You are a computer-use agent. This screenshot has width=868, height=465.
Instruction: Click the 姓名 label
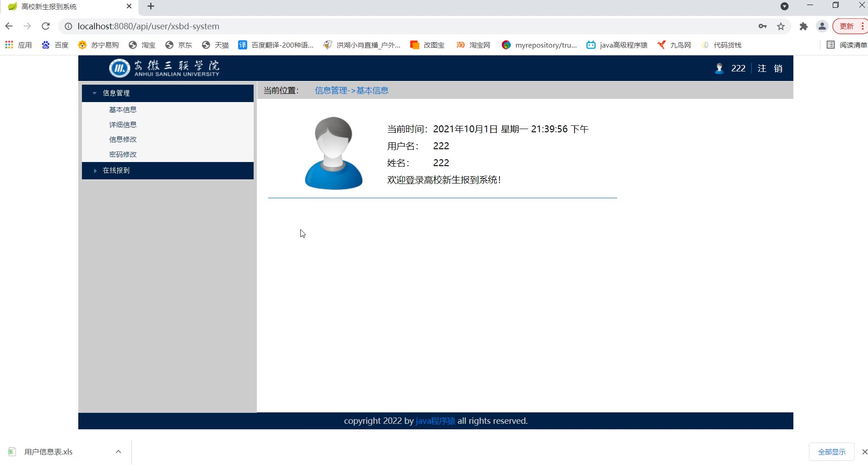click(x=398, y=163)
